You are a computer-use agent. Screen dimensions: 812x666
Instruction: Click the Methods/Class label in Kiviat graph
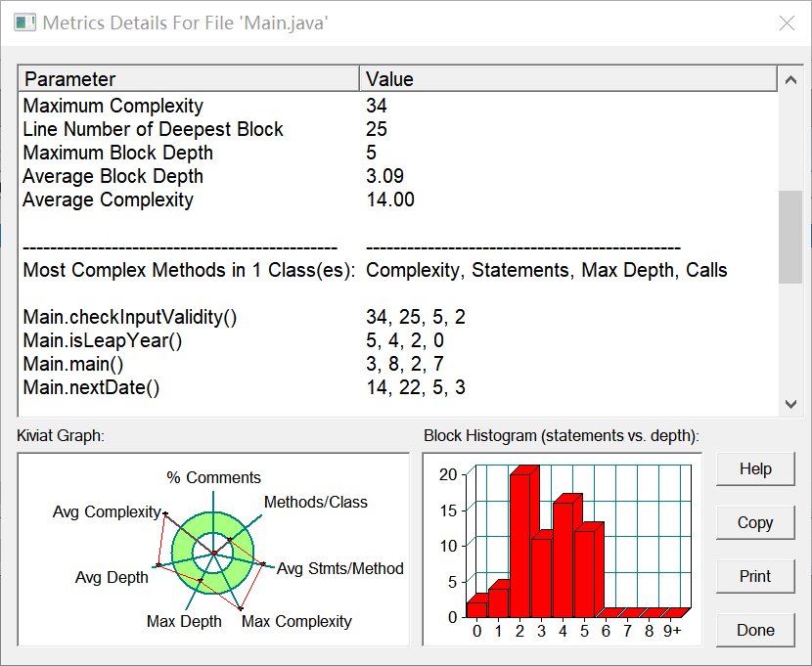[x=316, y=502]
